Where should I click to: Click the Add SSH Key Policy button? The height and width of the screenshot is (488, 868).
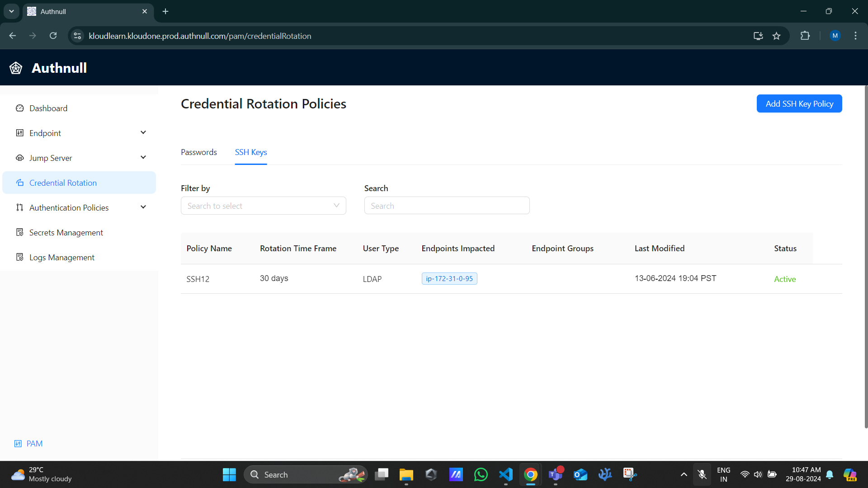(x=799, y=103)
